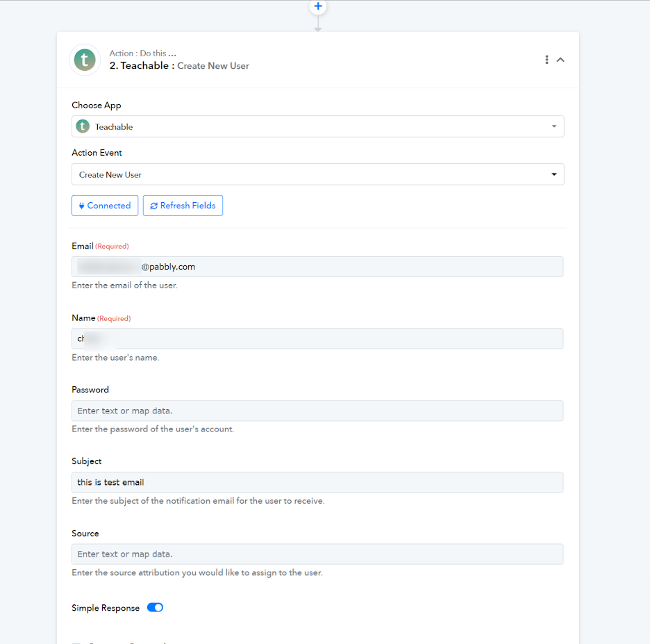The width and height of the screenshot is (650, 644).
Task: Click the 'Action : Do this' header label
Action: pos(142,53)
